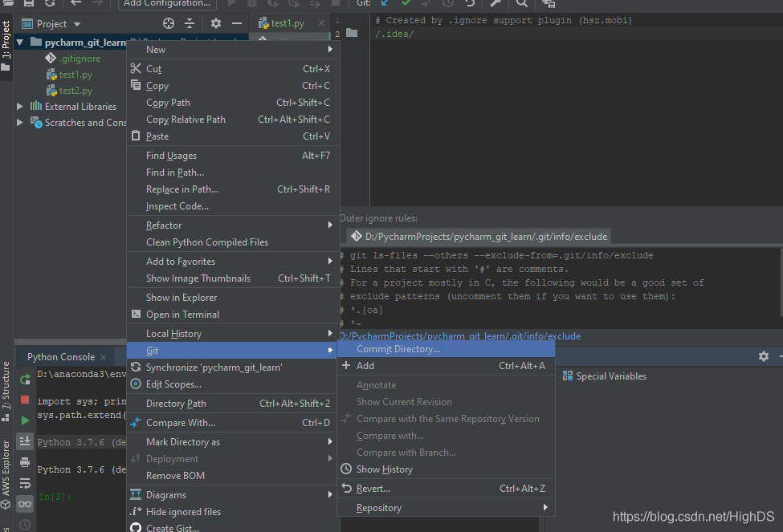Run the green Execute button in console
The width and height of the screenshot is (783, 532).
pos(25,420)
